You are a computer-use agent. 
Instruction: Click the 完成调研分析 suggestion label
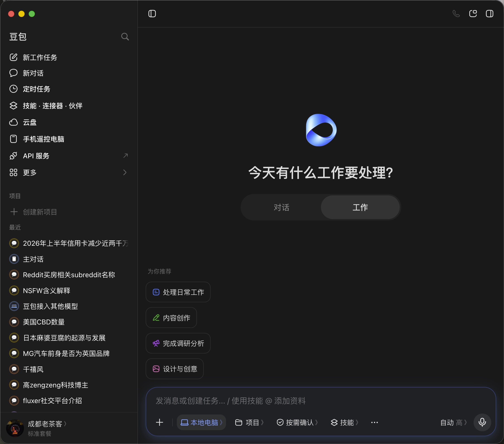click(x=184, y=343)
